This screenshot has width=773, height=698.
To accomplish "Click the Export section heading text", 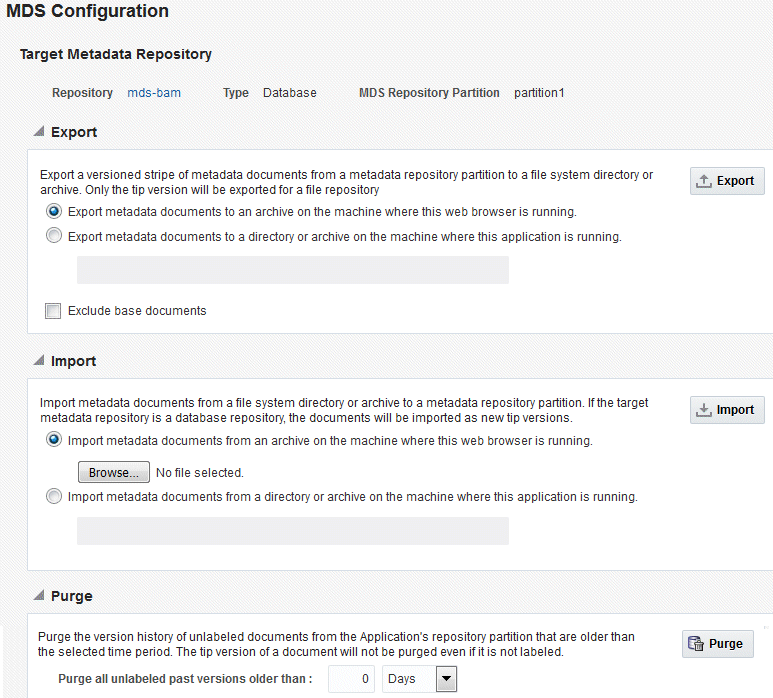I will [x=74, y=132].
